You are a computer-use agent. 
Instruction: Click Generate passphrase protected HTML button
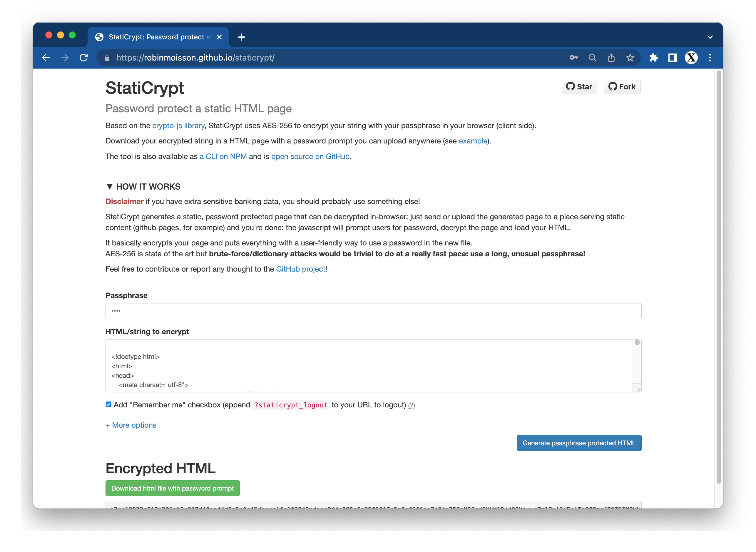[578, 443]
